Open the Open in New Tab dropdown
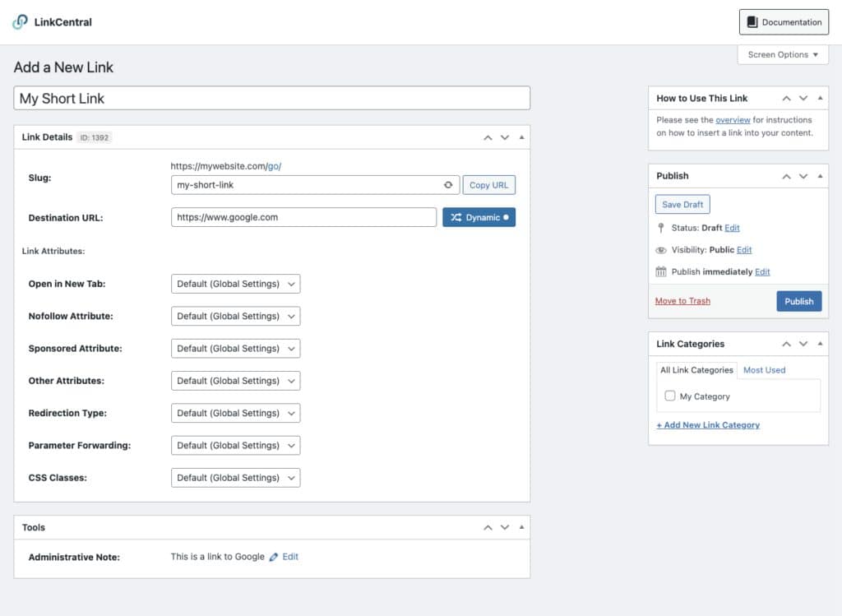The height and width of the screenshot is (616, 842). click(235, 284)
